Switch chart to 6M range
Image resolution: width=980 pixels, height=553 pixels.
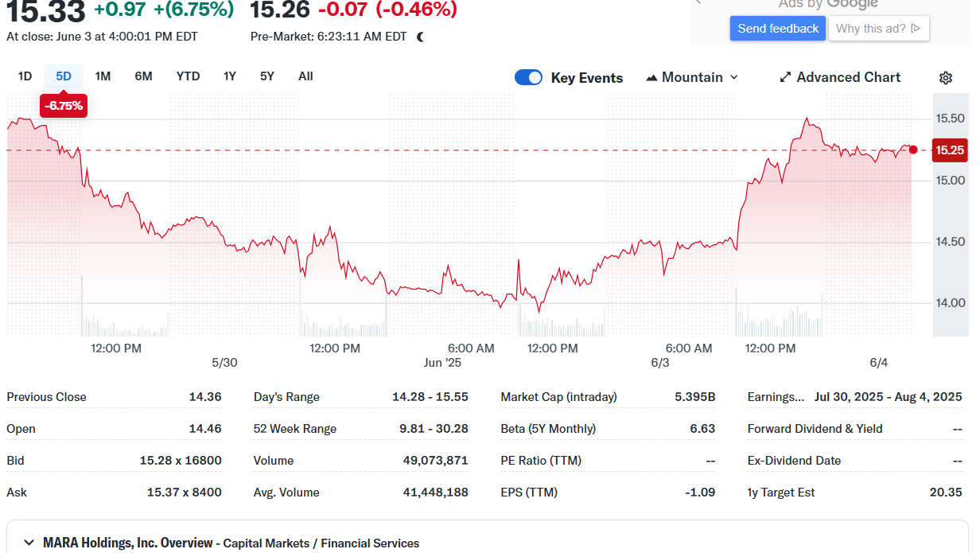click(143, 76)
